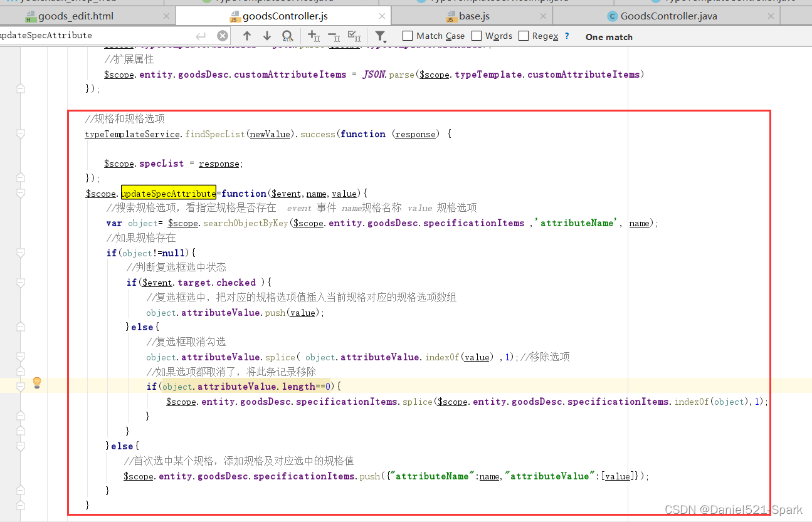Screen dimensions: 812x522
Task: Click the comment '//如果选项都取消了，将此条记录移除'
Action: pyautogui.click(x=231, y=372)
